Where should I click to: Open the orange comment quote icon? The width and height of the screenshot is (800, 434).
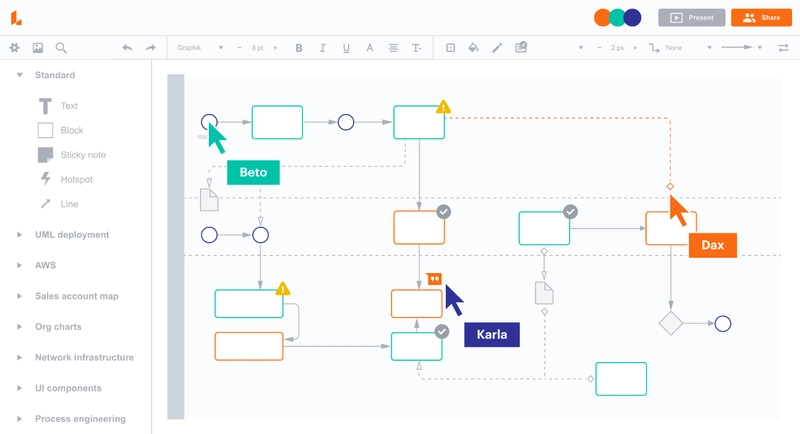click(x=434, y=279)
